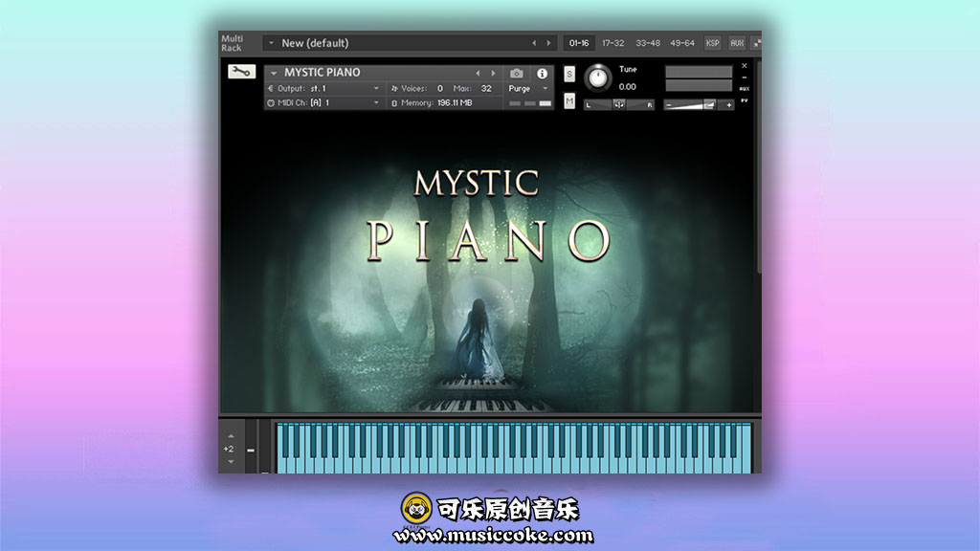Toggle Solo with the S button

[569, 74]
